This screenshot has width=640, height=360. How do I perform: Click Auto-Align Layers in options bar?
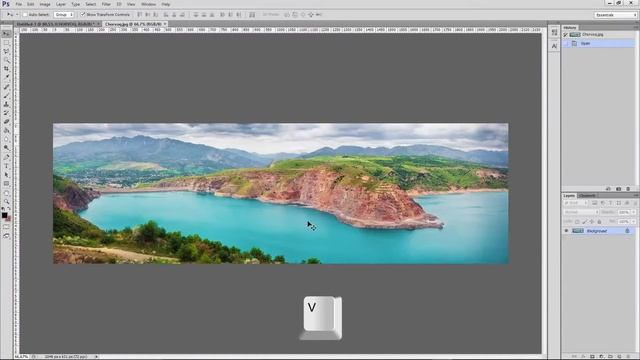(252, 15)
